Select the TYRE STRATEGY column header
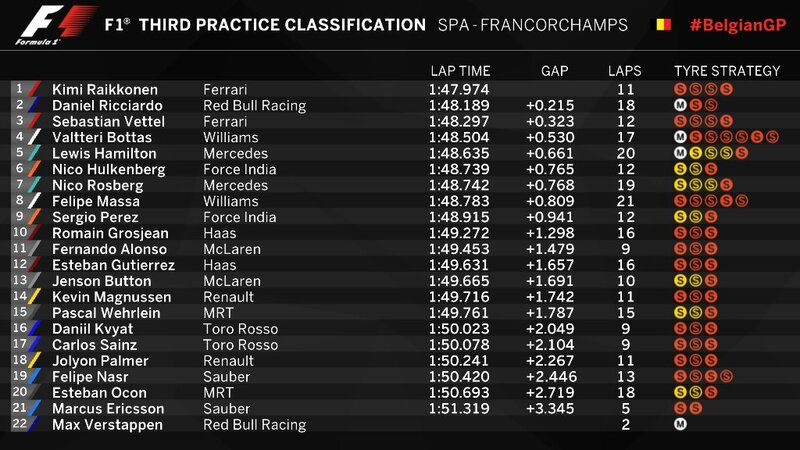This screenshot has width=800, height=450. click(727, 71)
